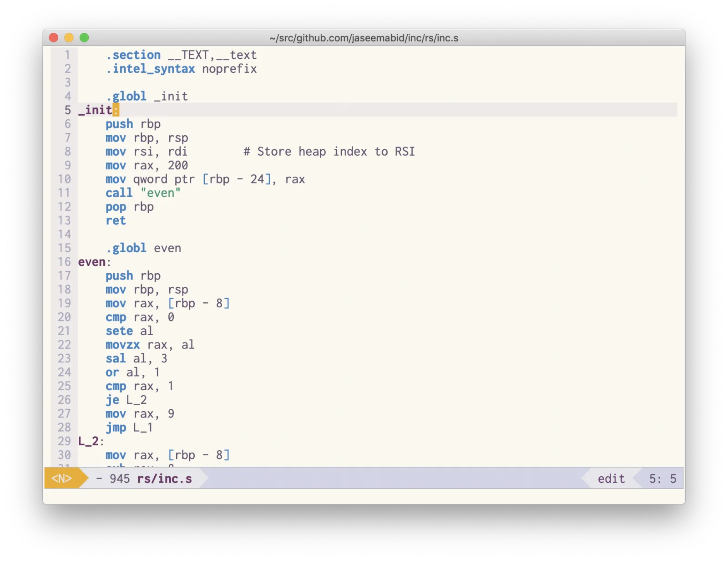Click 'mov rax, 9' on line 27
Image resolution: width=728 pixels, height=561 pixels.
coord(140,414)
